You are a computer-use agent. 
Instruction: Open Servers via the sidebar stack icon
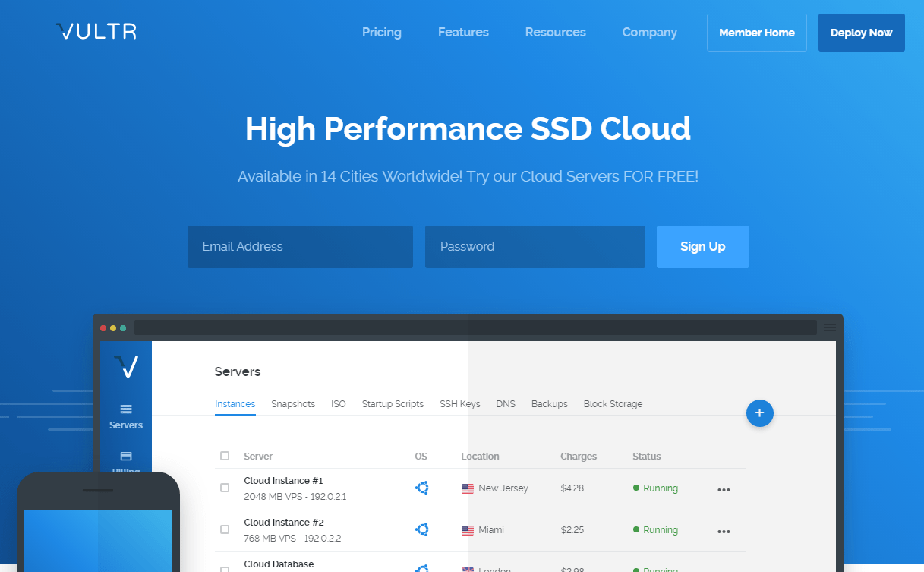[x=126, y=409]
